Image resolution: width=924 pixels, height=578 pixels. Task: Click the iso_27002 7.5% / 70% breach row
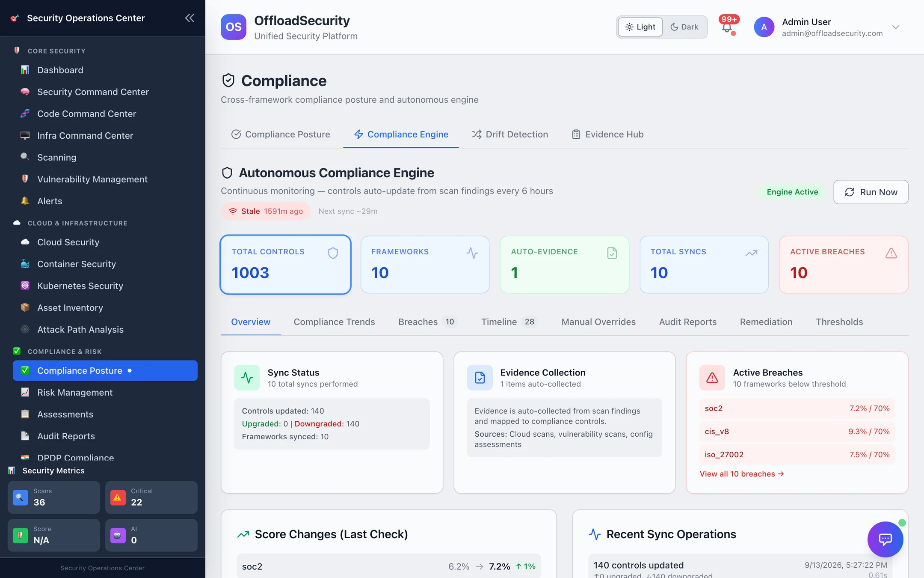pyautogui.click(x=797, y=455)
